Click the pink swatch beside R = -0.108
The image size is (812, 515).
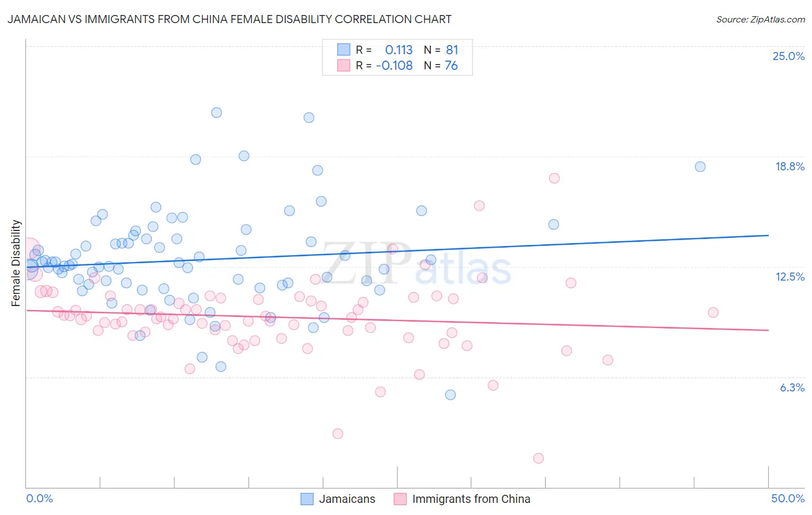(344, 65)
